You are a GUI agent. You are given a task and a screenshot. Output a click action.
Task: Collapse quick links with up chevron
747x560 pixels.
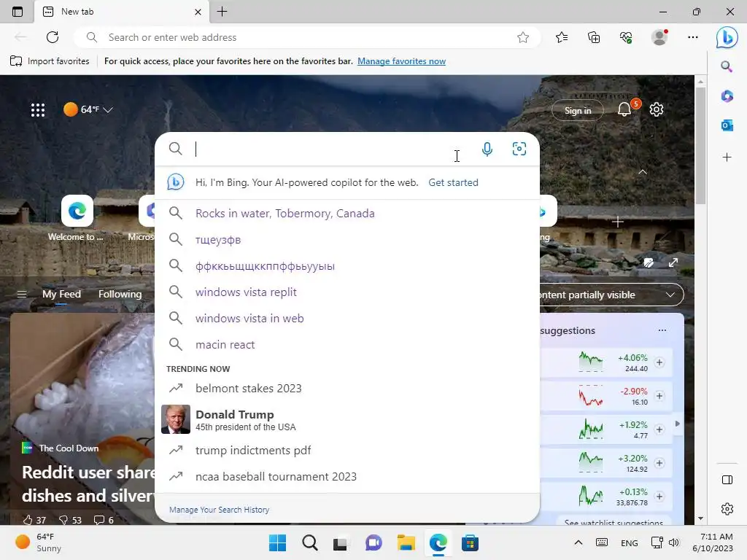[642, 172]
